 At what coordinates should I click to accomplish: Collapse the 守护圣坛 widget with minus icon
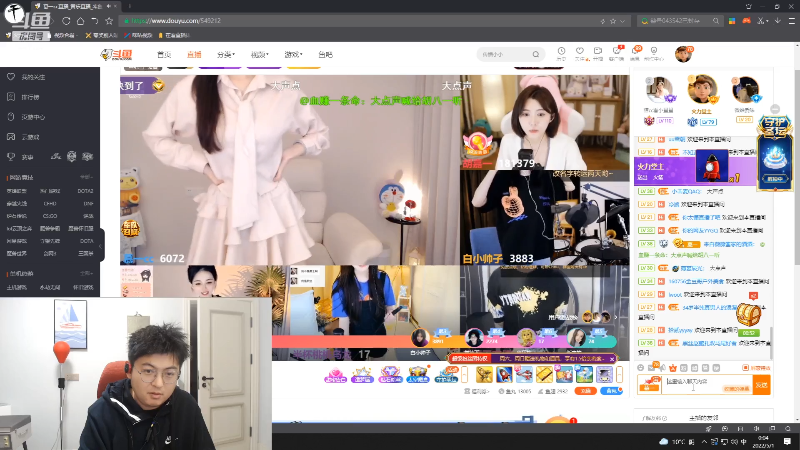775,109
